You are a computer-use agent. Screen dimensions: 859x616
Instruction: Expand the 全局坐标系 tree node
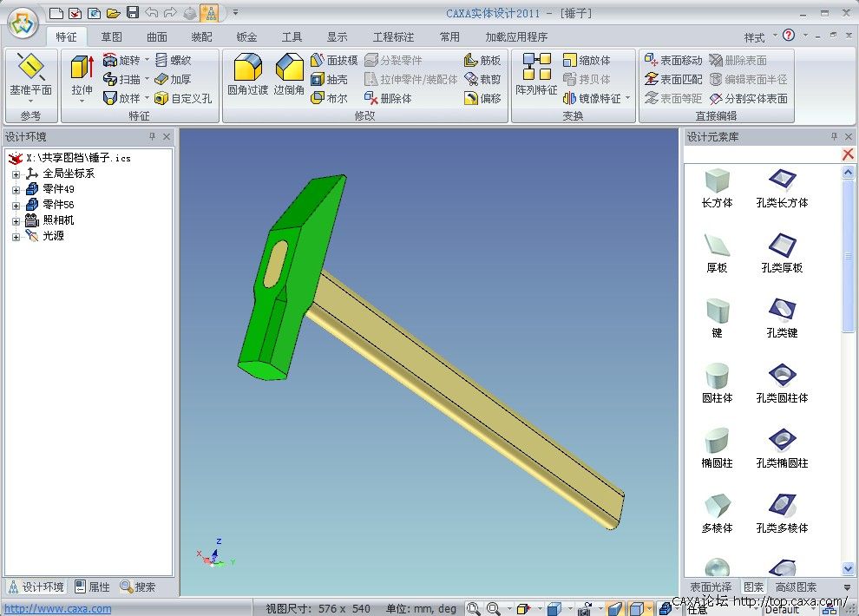(x=16, y=174)
